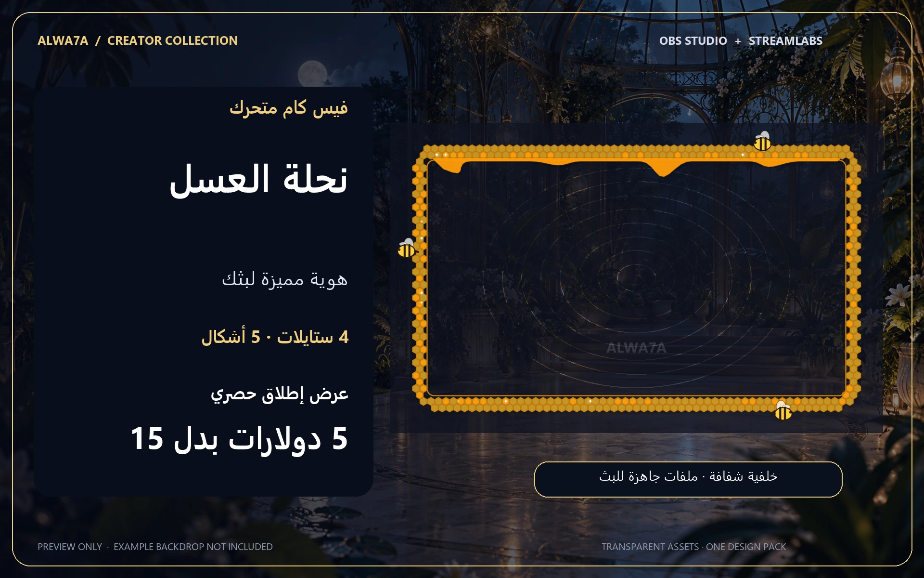Click the bee icon at the frame's bottom right
The height and width of the screenshot is (578, 924).
[x=783, y=410]
